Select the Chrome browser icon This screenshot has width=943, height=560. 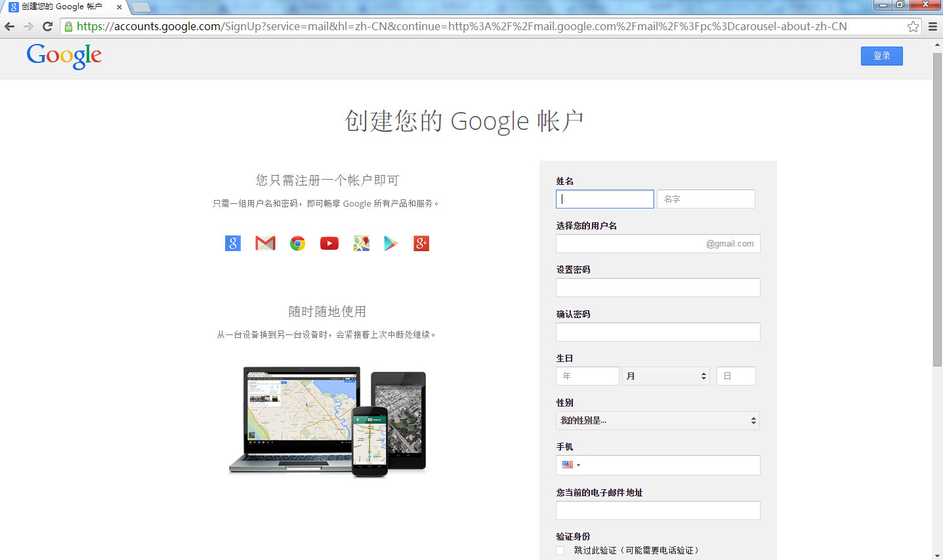(297, 243)
